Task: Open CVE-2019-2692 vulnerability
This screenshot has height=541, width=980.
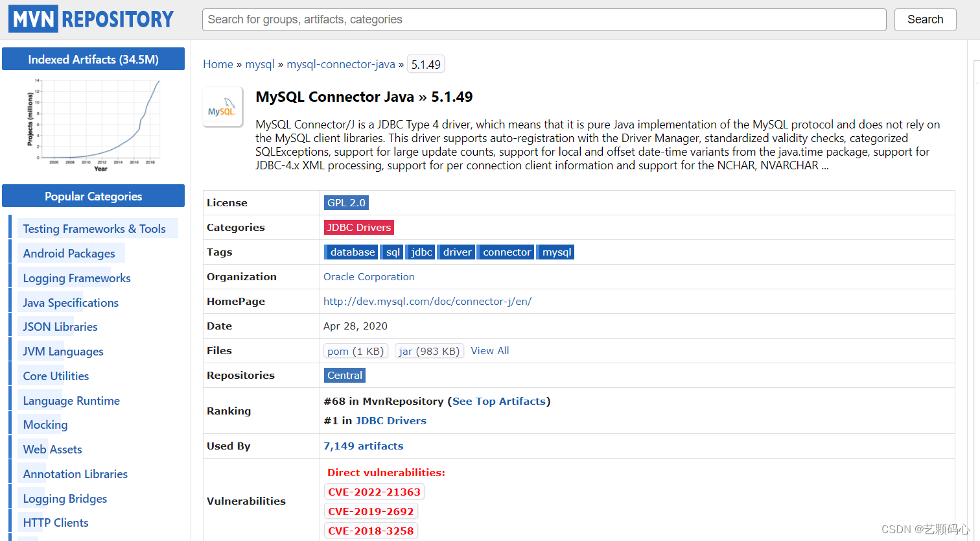Action: [371, 511]
